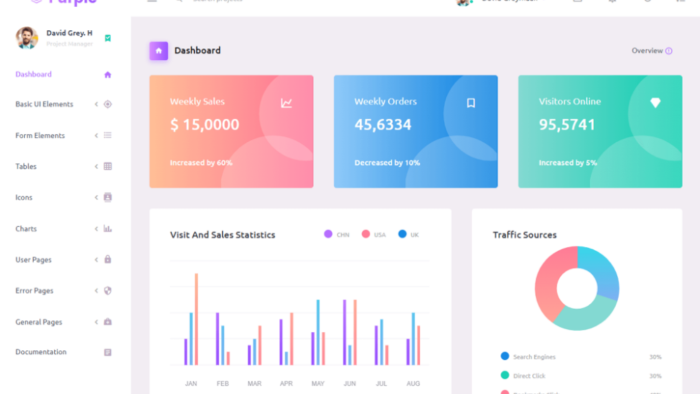Image resolution: width=700 pixels, height=394 pixels.
Task: Click the green bookmark check icon
Action: [x=108, y=38]
